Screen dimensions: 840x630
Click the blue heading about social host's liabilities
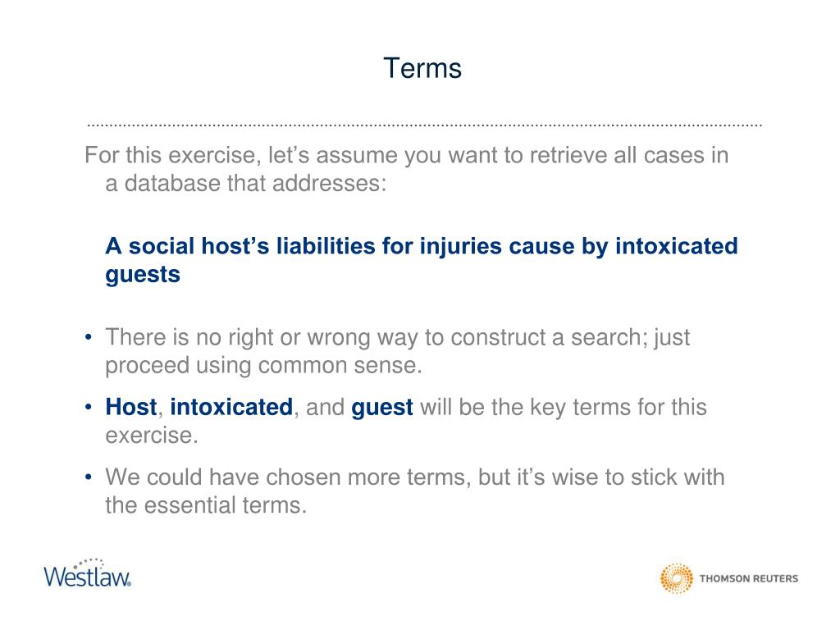coord(422,260)
